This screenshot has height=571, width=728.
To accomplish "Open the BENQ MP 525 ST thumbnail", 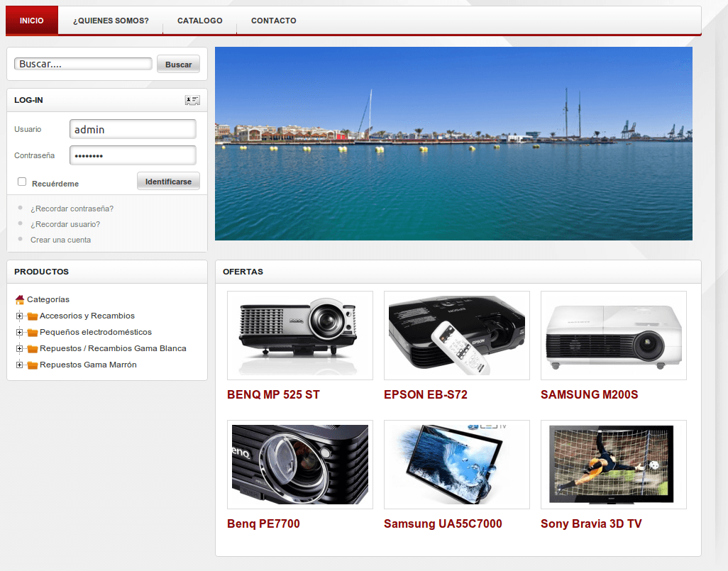I will [x=300, y=336].
